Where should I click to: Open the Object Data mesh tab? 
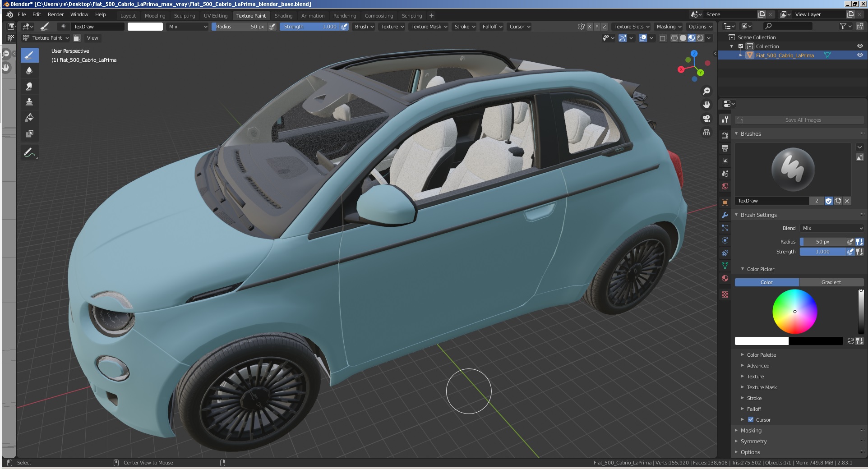[725, 266]
